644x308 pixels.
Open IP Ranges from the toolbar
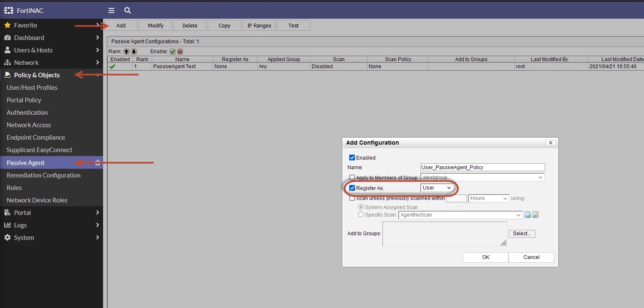point(259,25)
